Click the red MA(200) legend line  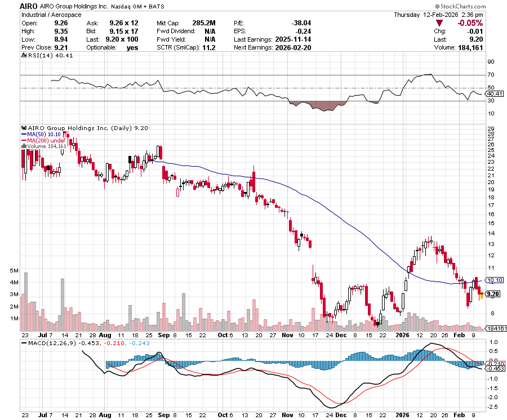click(24, 140)
